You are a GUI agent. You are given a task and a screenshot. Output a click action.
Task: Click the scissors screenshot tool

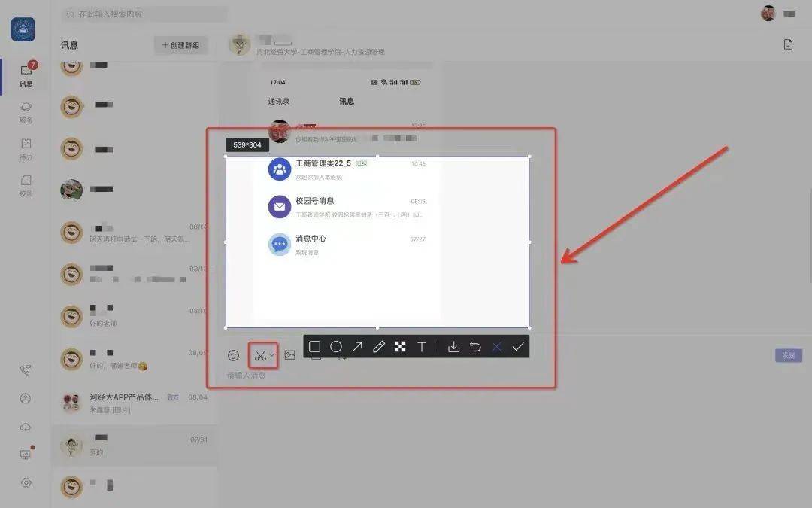click(x=260, y=355)
